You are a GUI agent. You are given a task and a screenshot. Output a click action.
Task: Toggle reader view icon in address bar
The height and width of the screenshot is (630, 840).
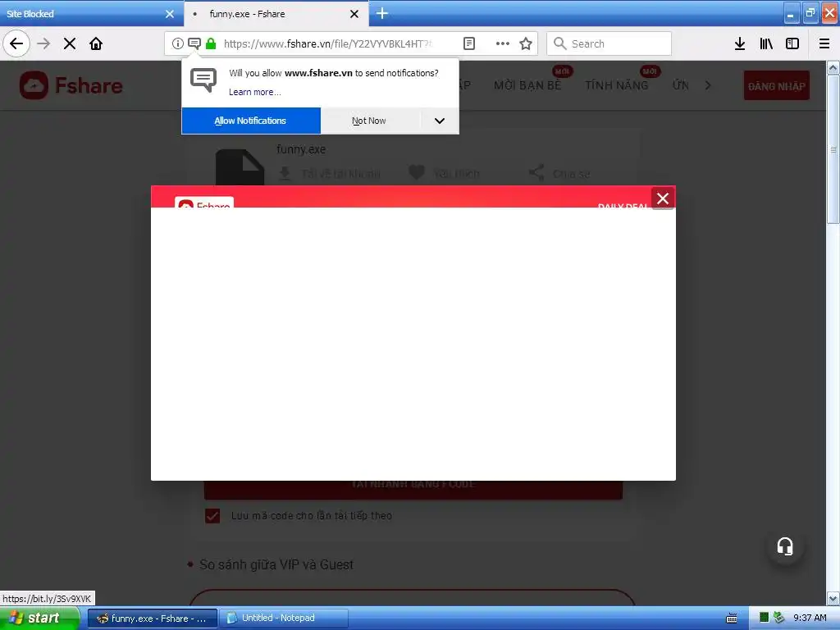pos(468,43)
